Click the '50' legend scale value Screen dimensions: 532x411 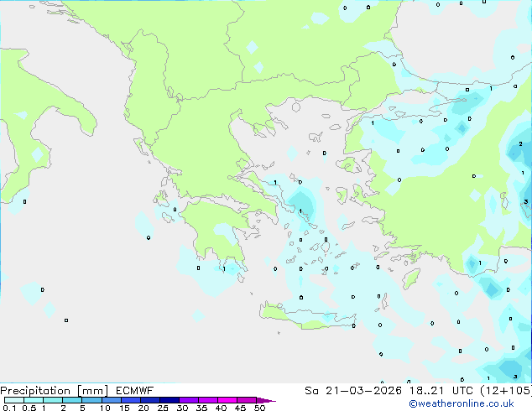(x=259, y=408)
